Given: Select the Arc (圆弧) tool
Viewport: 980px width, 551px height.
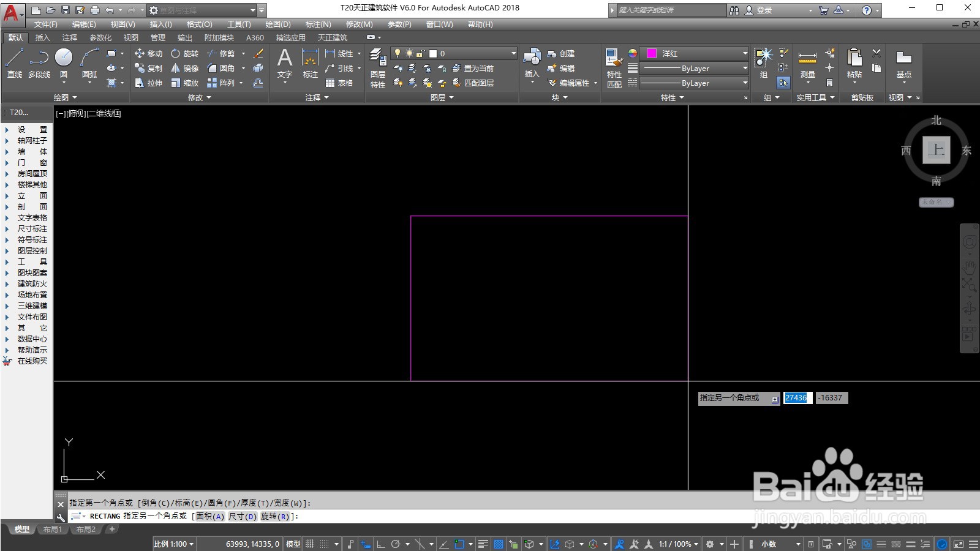Looking at the screenshot, I should (89, 64).
